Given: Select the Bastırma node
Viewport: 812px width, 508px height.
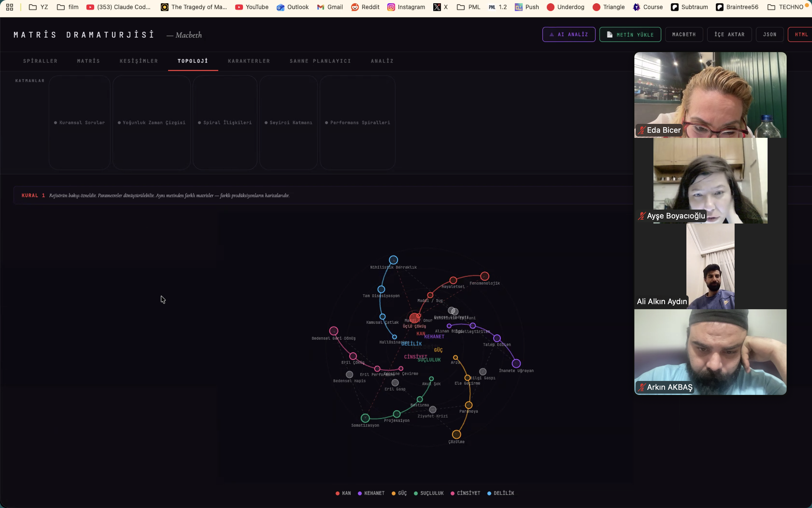Looking at the screenshot, I should (x=420, y=399).
